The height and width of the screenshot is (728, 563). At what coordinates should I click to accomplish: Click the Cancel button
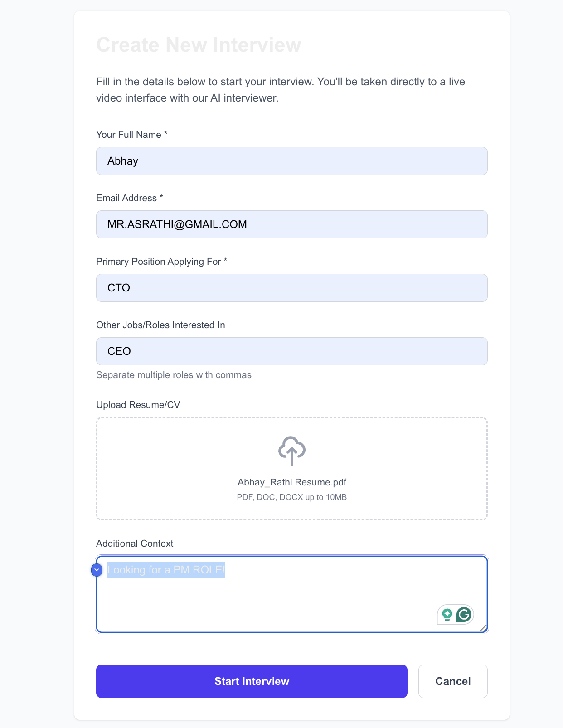point(452,681)
